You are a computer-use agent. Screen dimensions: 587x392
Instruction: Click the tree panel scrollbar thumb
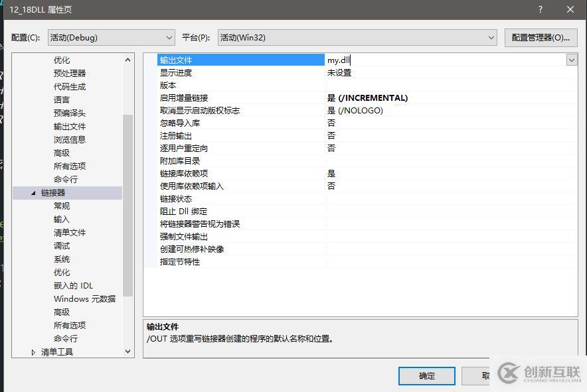(127, 206)
